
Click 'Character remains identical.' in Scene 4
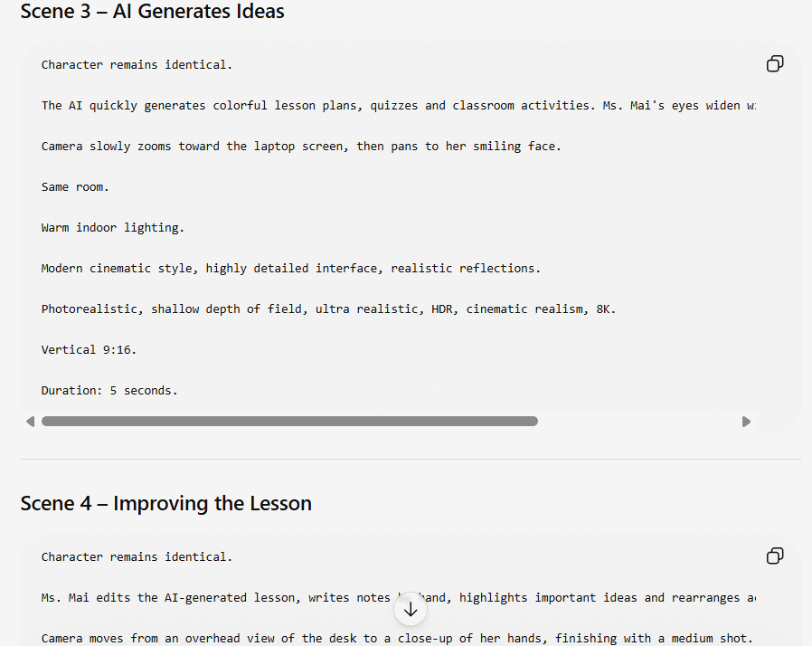point(137,557)
